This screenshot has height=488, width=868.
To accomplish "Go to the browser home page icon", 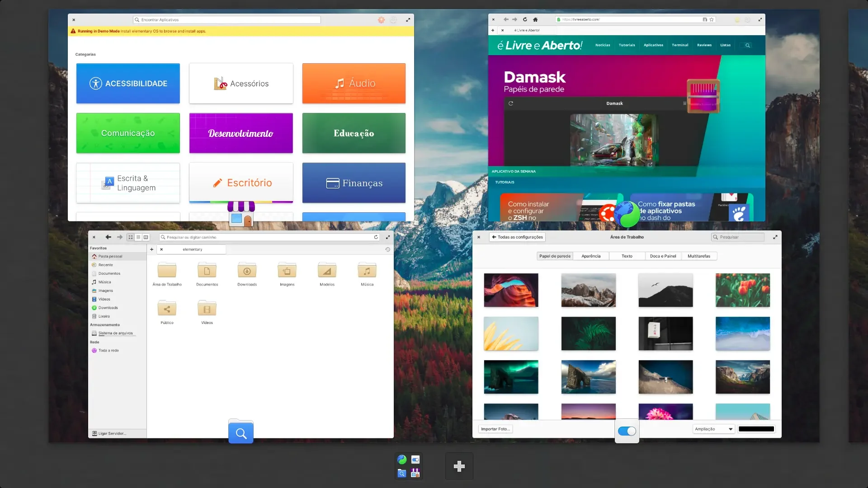I will tap(535, 19).
